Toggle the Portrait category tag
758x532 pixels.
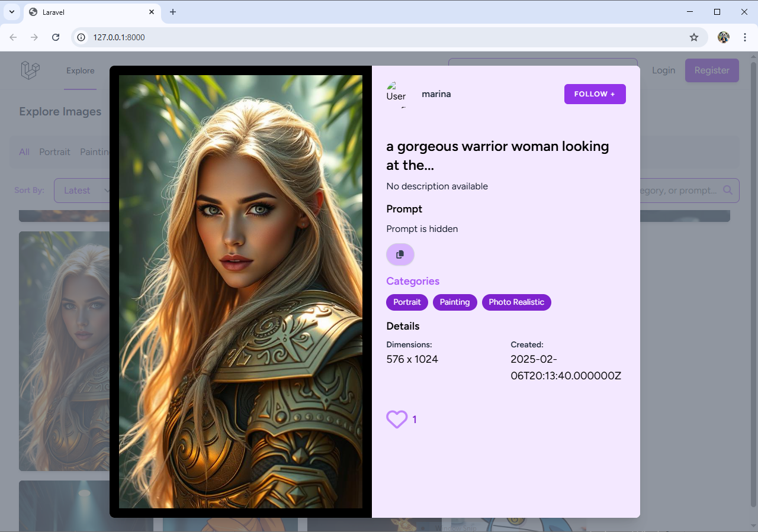coord(407,302)
